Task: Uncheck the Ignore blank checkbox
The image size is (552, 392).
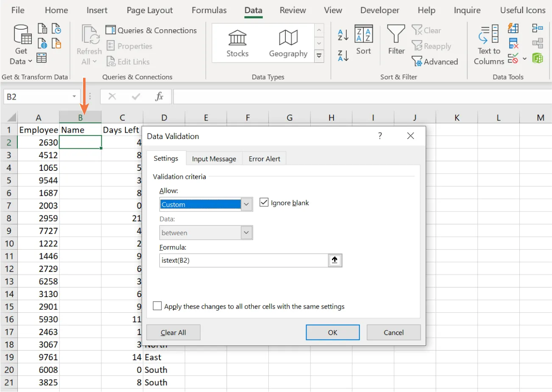Action: [264, 202]
